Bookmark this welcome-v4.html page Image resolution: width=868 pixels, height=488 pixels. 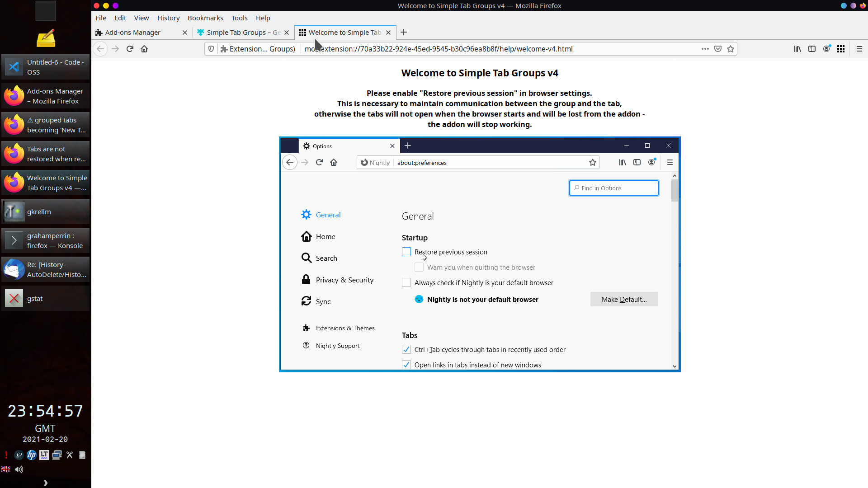pos(731,49)
